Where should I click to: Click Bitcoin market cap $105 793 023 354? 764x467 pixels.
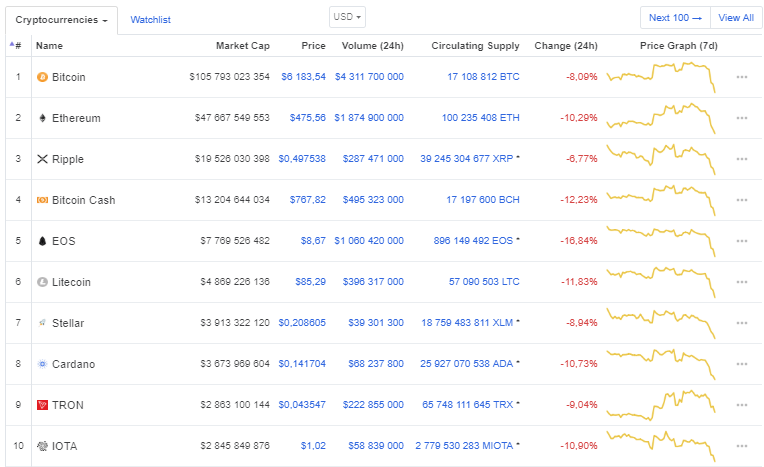pos(229,77)
